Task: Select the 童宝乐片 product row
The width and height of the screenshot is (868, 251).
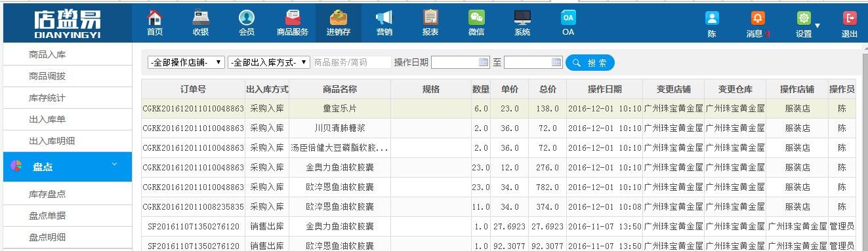Action: (x=499, y=109)
